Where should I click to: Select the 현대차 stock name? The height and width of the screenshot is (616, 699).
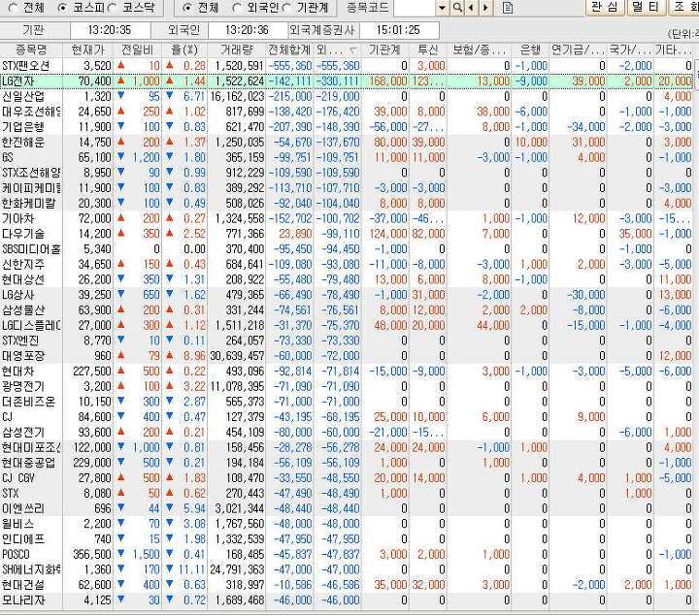coord(18,371)
